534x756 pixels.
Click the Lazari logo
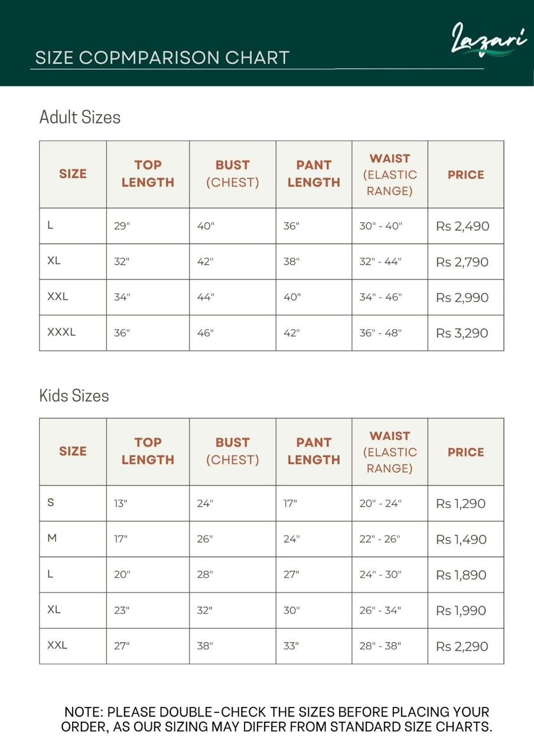[x=489, y=40]
